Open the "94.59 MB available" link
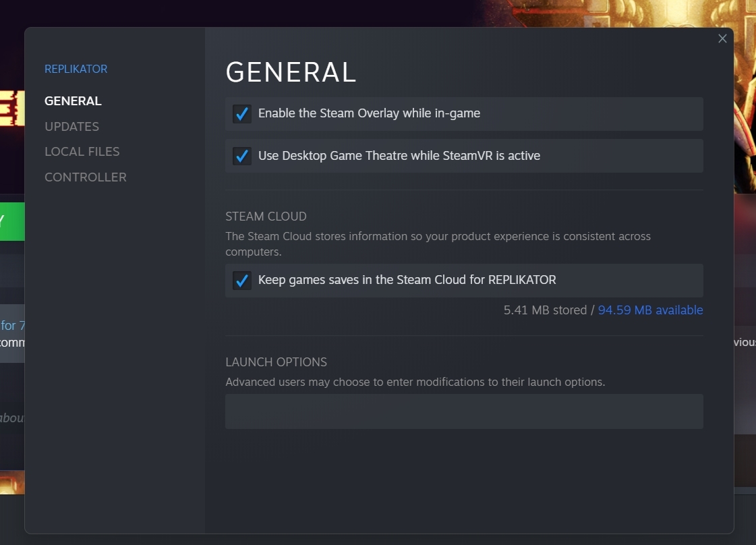This screenshot has width=756, height=545. [650, 310]
